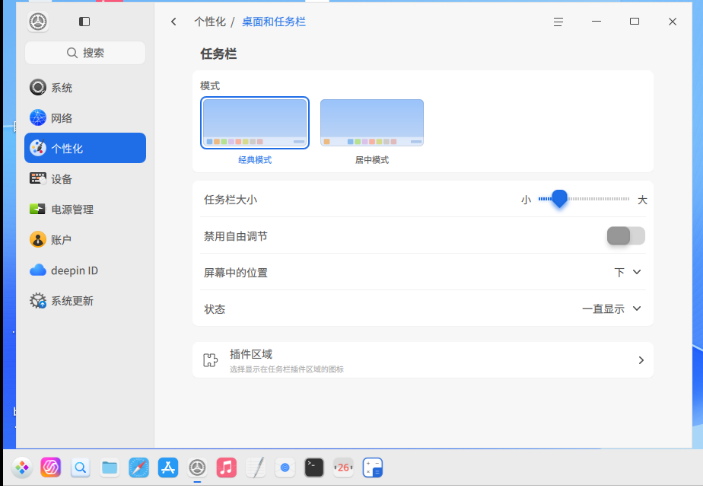Open the deepin ID section
Image resolution: width=703 pixels, height=486 pixels.
point(85,270)
